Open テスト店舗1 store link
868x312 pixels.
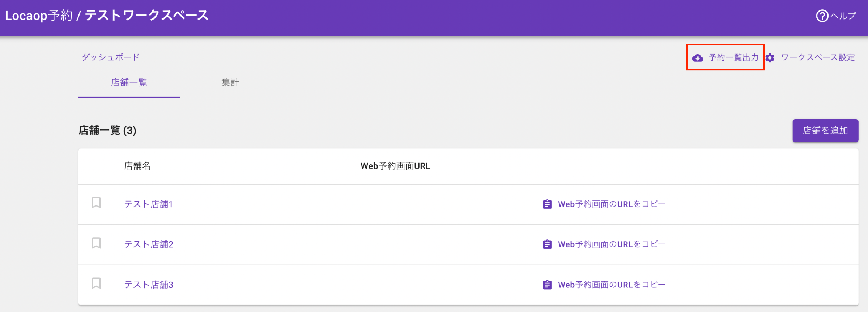[149, 204]
